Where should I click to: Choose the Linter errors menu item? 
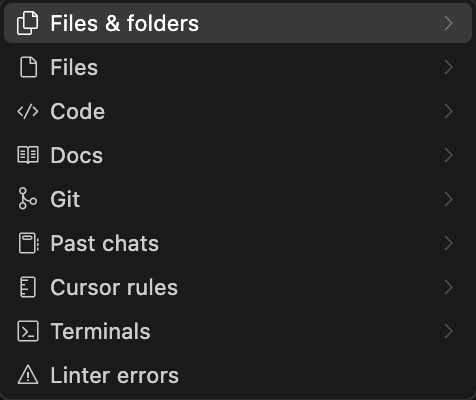(238, 375)
